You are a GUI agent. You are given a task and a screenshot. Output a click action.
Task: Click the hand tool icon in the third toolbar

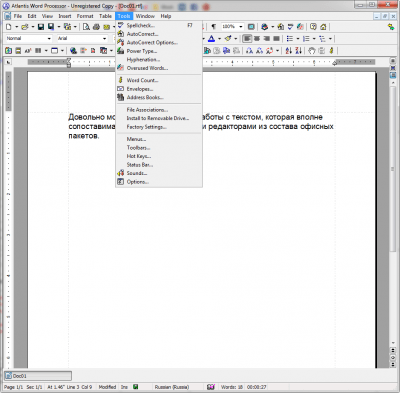click(311, 51)
